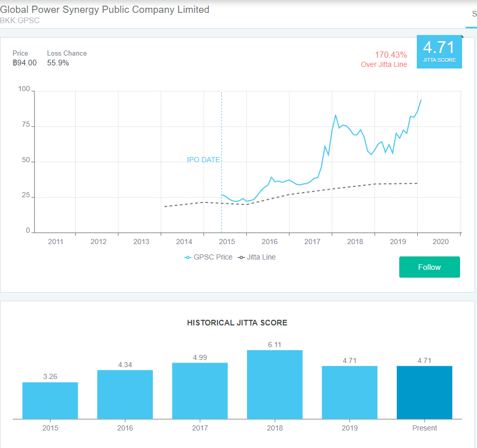
Task: Click the Over Jitta Line label
Action: pyautogui.click(x=384, y=64)
